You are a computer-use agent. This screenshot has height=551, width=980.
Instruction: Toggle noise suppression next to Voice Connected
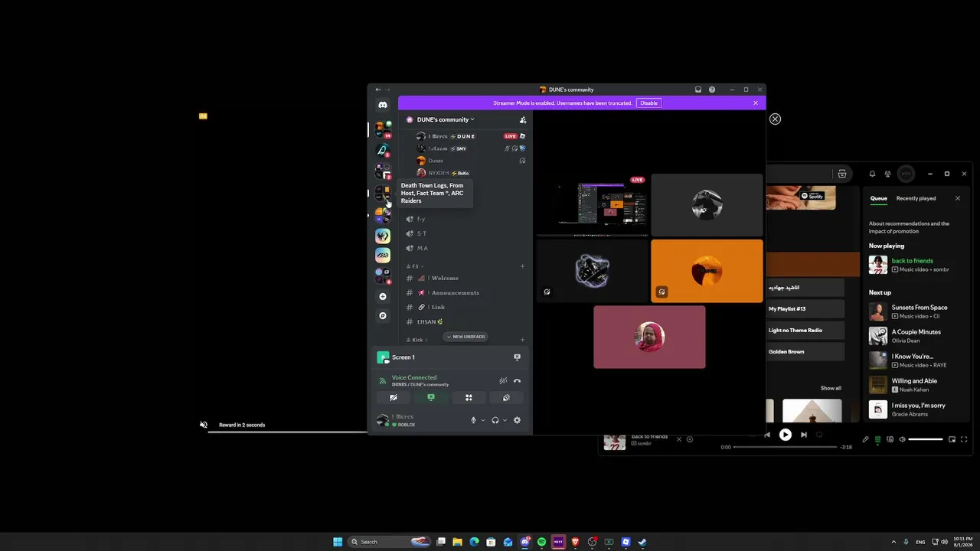[x=503, y=380]
